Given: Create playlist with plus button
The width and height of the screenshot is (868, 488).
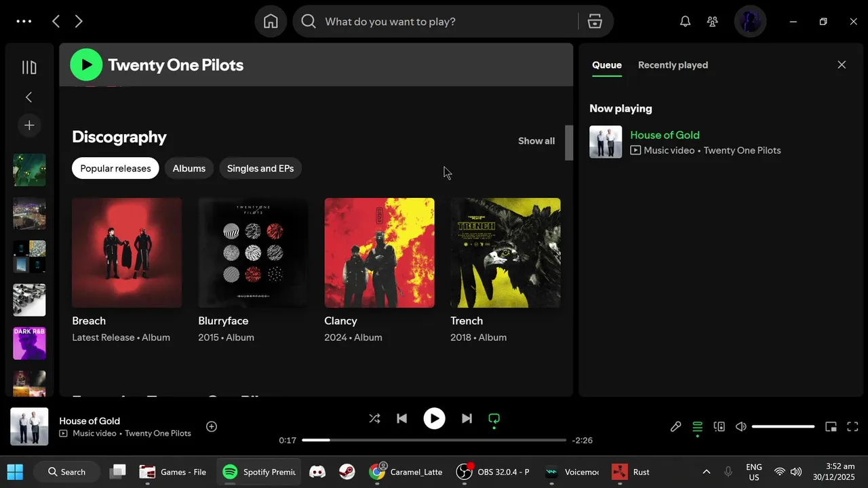Looking at the screenshot, I should click(x=29, y=125).
